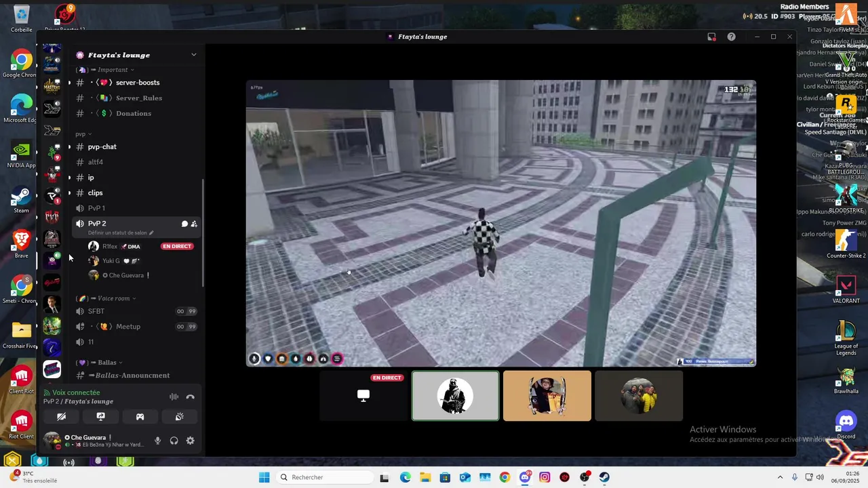Select the tan background participant tile

click(x=547, y=396)
